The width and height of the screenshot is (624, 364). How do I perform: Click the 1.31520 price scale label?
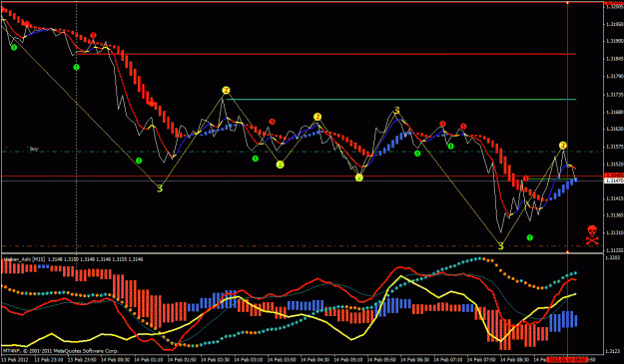(x=614, y=165)
